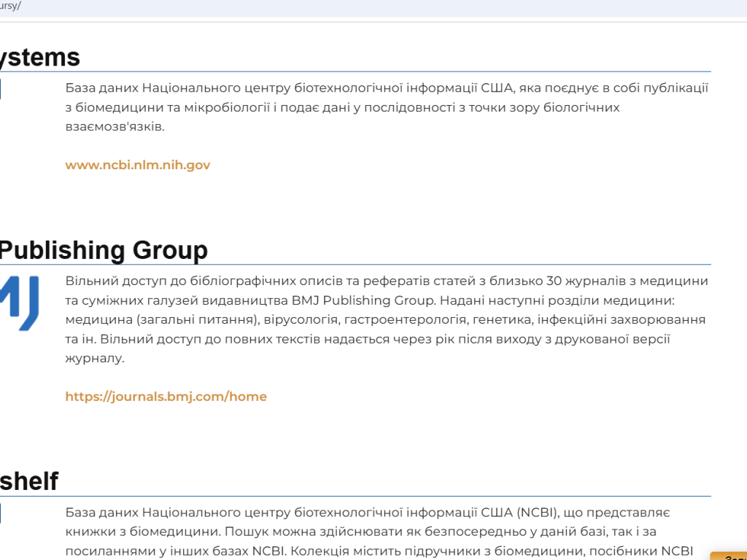Screen dimensions: 747x560
Task: Click the line starting 'з біомедицини та мікробіології'
Action: [x=343, y=108]
